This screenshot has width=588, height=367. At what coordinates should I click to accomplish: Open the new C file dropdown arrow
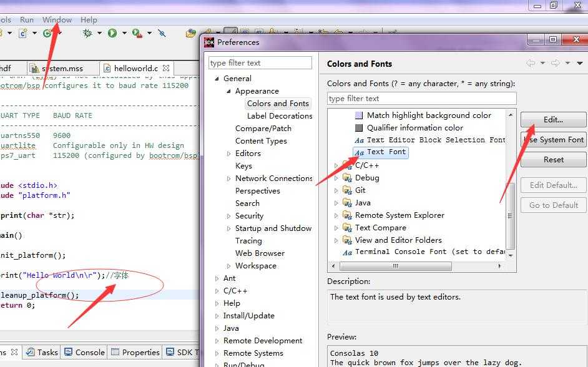(34, 33)
